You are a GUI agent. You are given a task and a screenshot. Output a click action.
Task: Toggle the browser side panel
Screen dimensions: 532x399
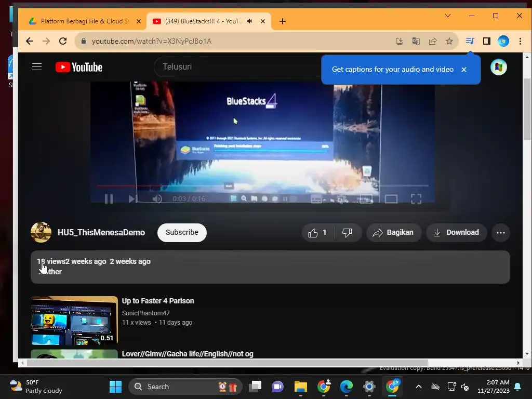pyautogui.click(x=486, y=41)
